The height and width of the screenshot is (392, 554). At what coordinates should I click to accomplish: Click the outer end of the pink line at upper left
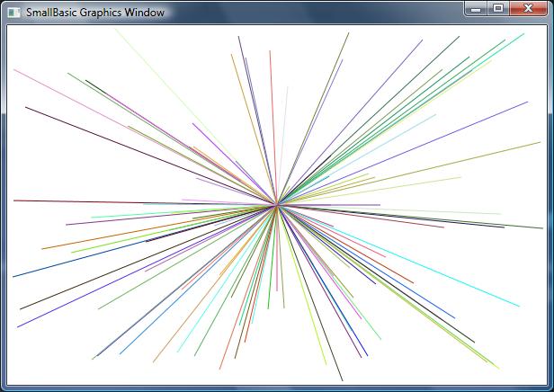14,70
